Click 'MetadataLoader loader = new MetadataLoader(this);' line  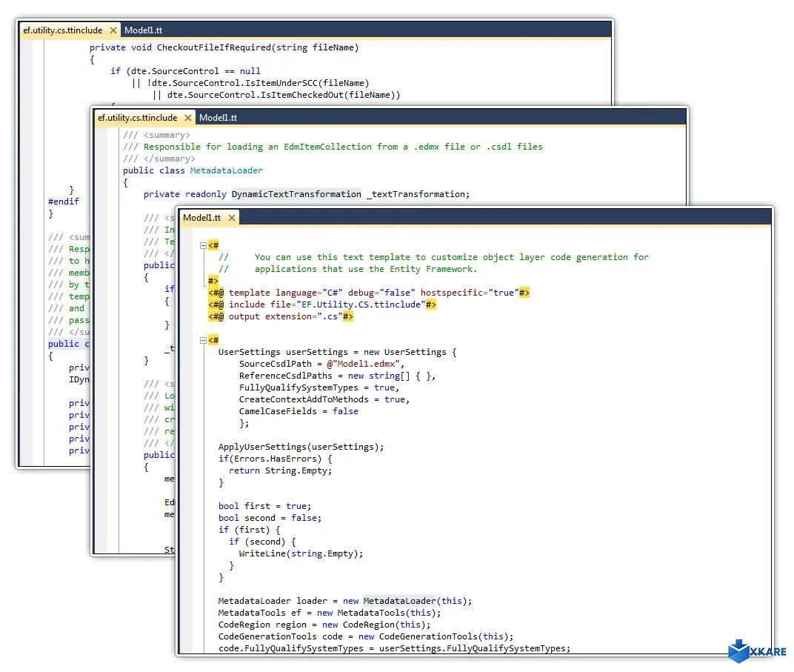tap(345, 601)
